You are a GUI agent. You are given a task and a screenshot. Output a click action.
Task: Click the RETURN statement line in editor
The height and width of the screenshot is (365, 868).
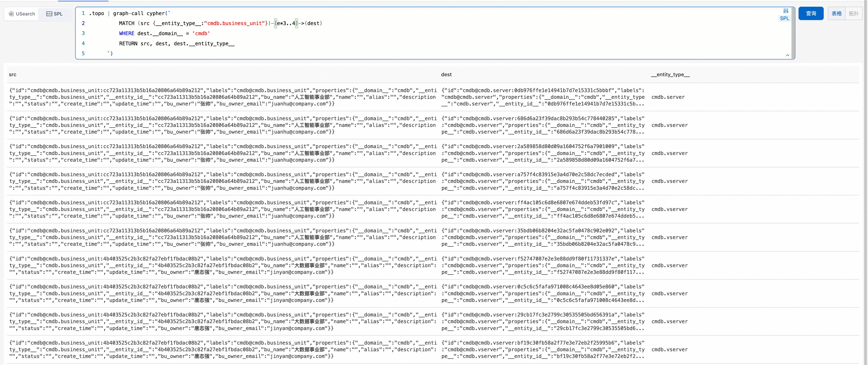coord(177,44)
